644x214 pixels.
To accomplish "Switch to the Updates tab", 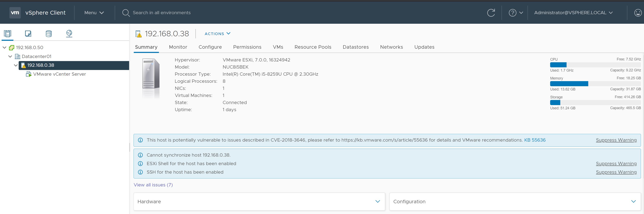I will click(424, 47).
